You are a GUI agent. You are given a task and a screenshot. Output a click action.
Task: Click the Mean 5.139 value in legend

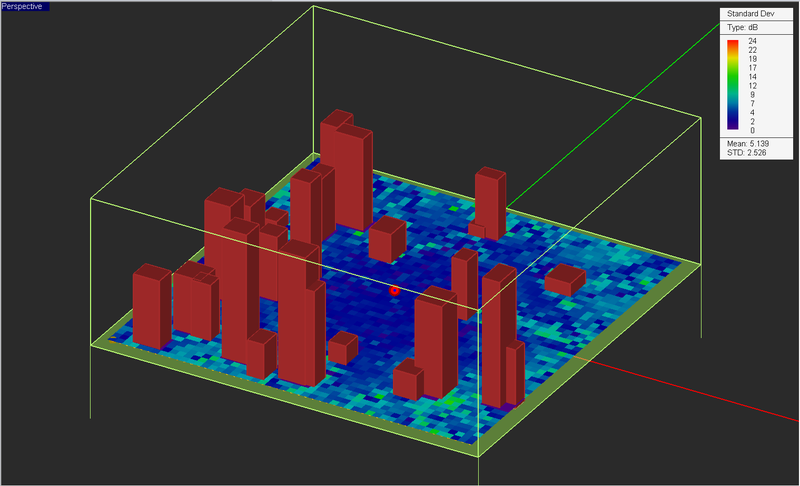[749, 144]
